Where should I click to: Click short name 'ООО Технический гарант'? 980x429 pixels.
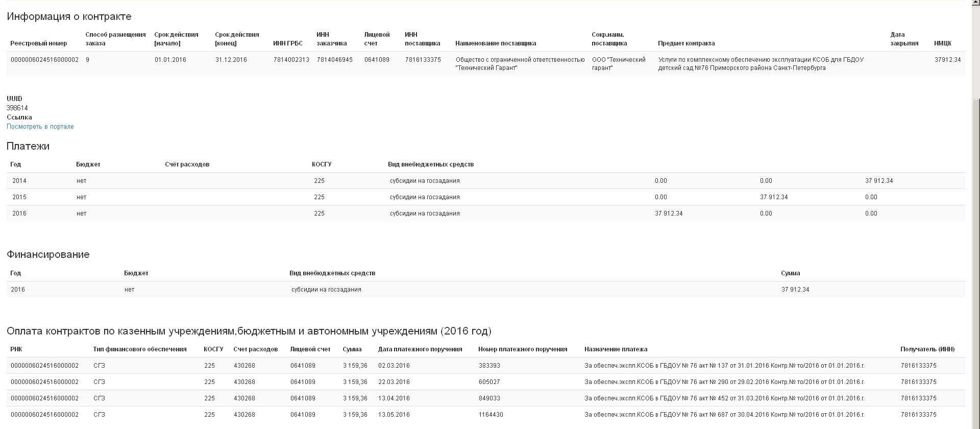tap(619, 64)
